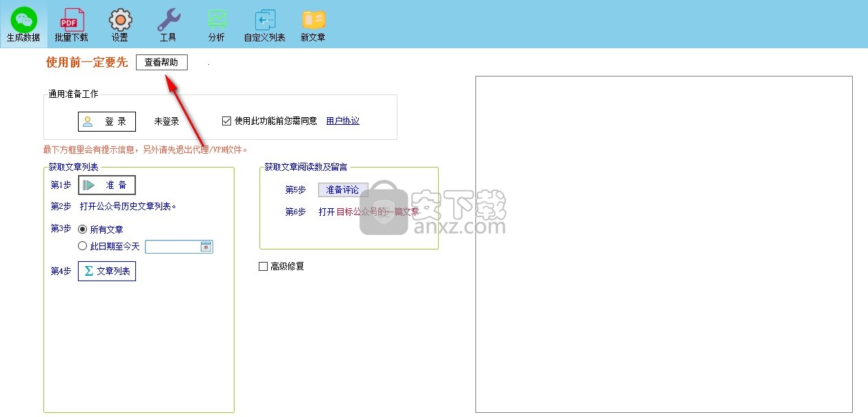Click the 登录 button
The width and height of the screenshot is (868, 417).
pos(107,121)
